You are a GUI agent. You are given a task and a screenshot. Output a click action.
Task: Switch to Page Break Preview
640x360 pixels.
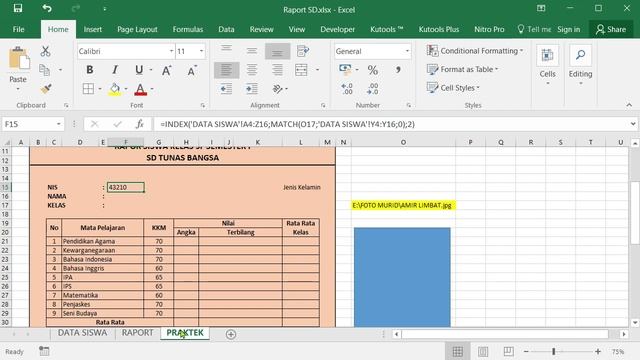(509, 351)
